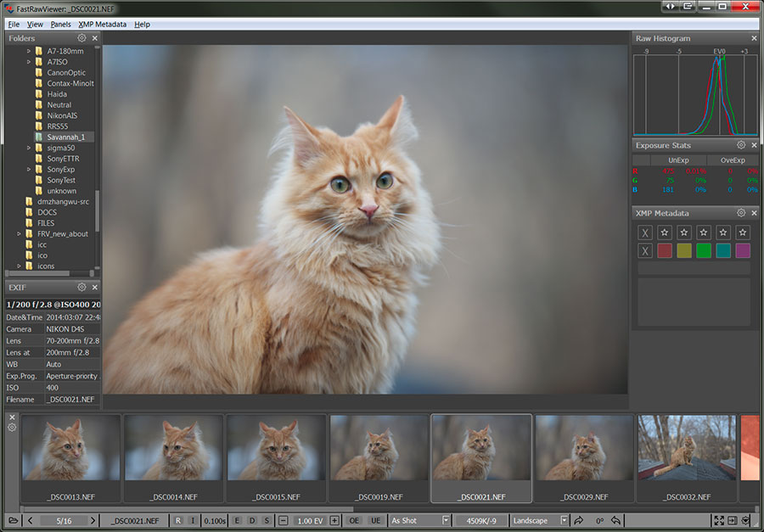Go to next image with the forward arrow

pos(93,520)
